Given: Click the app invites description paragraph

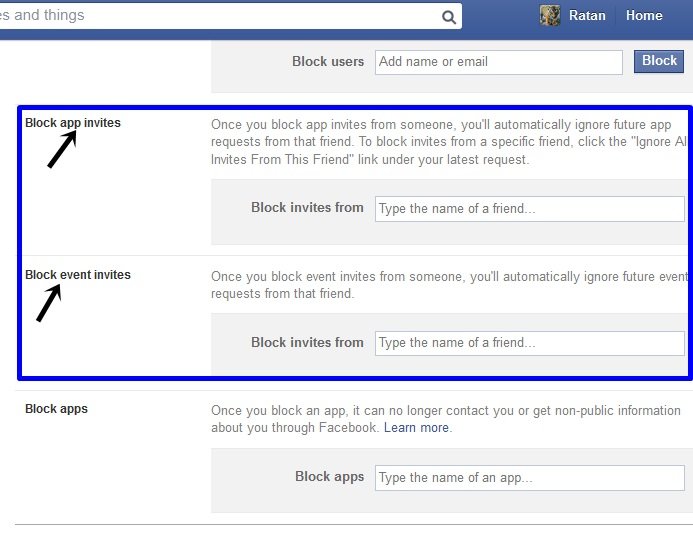Looking at the screenshot, I should click(x=449, y=142).
